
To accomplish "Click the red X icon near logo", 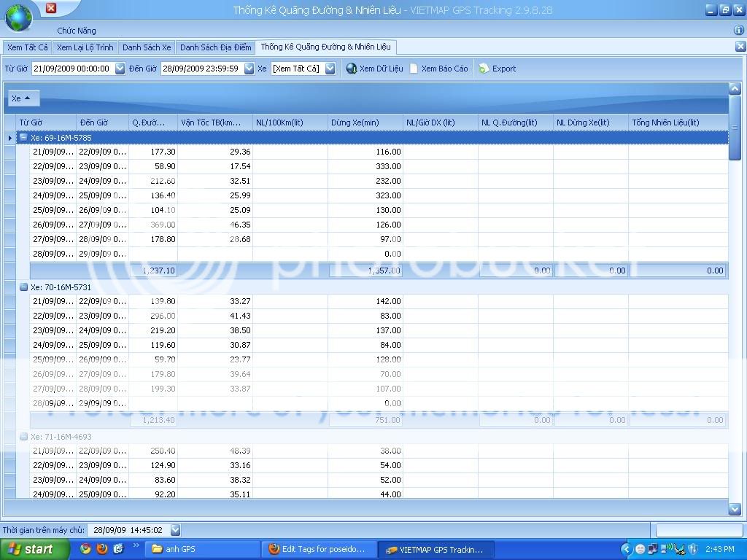I will pyautogui.click(x=51, y=8).
